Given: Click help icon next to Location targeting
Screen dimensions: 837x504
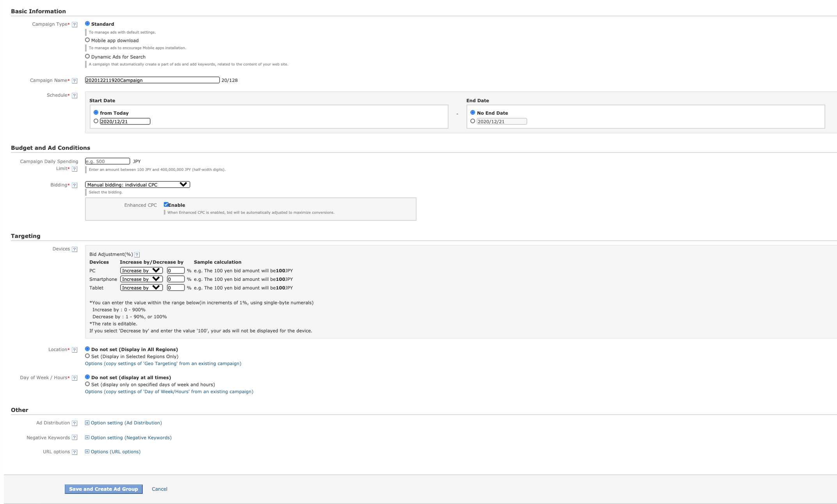Looking at the screenshot, I should tap(74, 350).
